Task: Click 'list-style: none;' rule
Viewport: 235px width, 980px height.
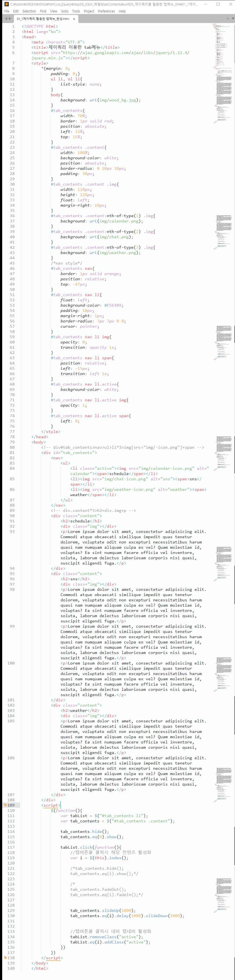Action: tap(81, 84)
